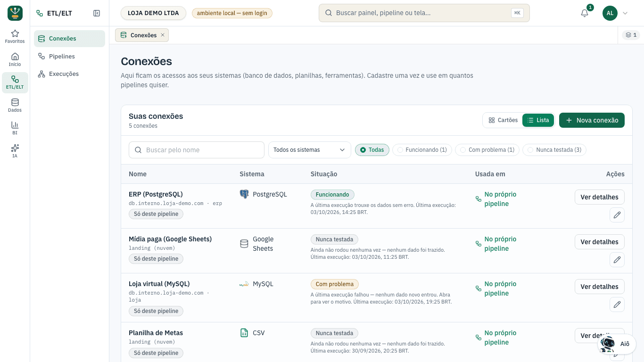Edit the Loja virtual (MySQL) connection
Screen dimensions: 644x362
coord(617,304)
